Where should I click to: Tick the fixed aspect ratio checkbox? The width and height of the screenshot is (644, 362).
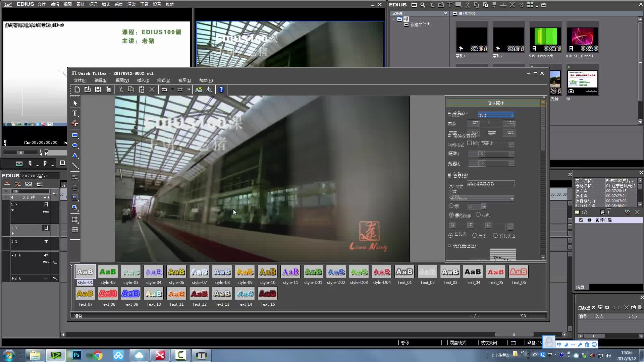tap(470, 143)
